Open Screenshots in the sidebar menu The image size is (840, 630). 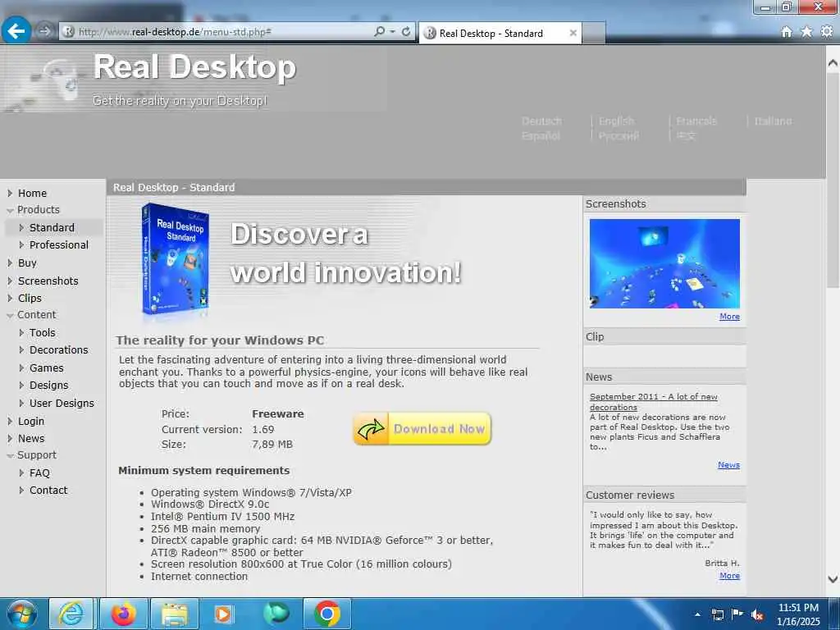tap(48, 281)
